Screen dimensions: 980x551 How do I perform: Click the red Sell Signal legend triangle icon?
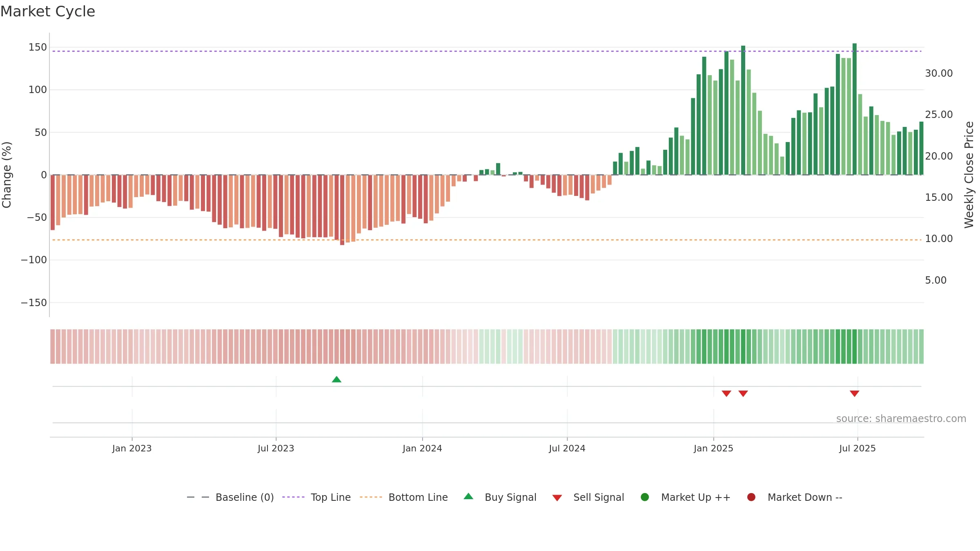(x=557, y=498)
